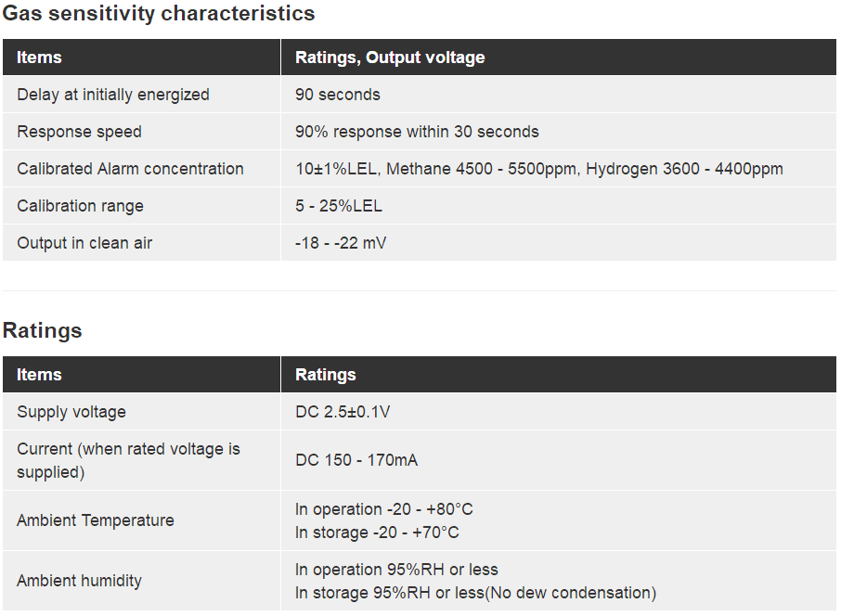The image size is (841, 616).
Task: Click the 90 seconds value
Action: 338,95
